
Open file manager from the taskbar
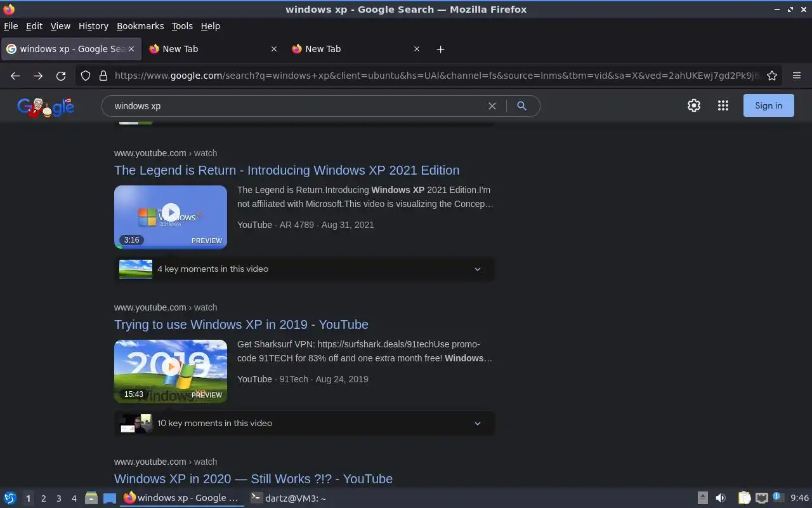(91, 498)
